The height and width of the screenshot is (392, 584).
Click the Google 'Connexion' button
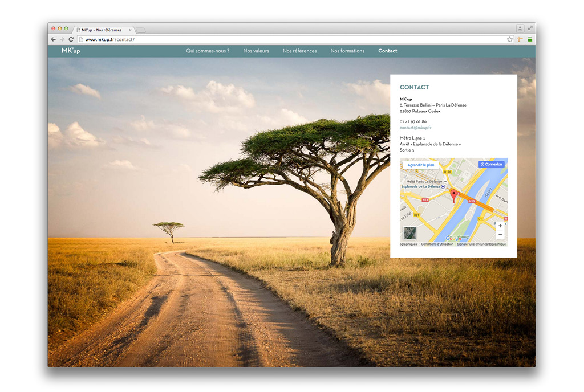(x=491, y=164)
